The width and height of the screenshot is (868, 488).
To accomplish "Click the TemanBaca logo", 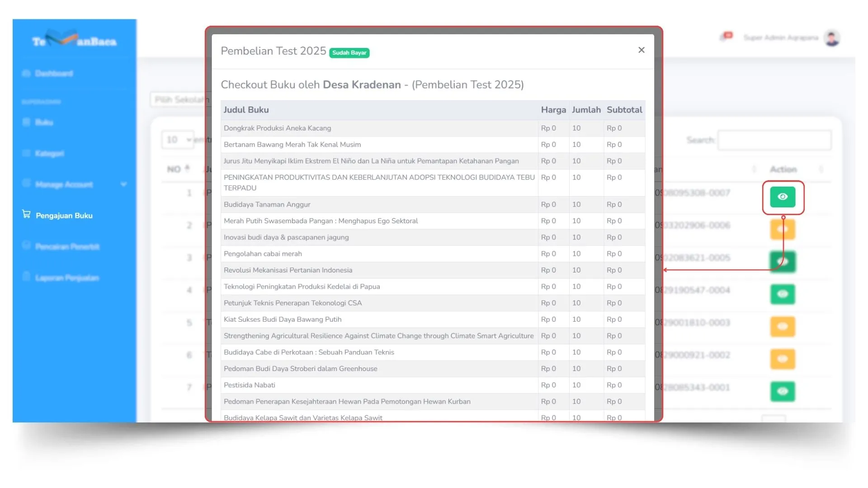I will pyautogui.click(x=75, y=41).
